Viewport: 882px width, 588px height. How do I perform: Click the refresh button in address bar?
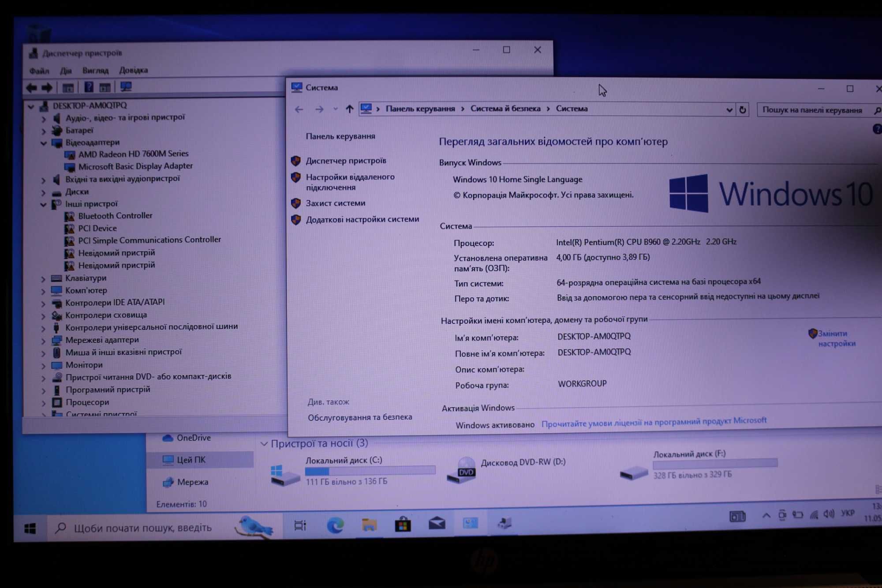point(743,110)
